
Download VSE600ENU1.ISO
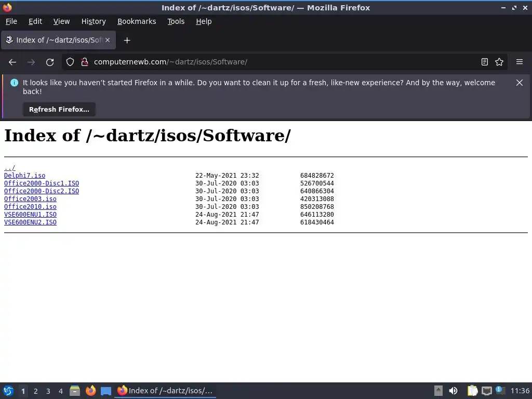coord(30,215)
